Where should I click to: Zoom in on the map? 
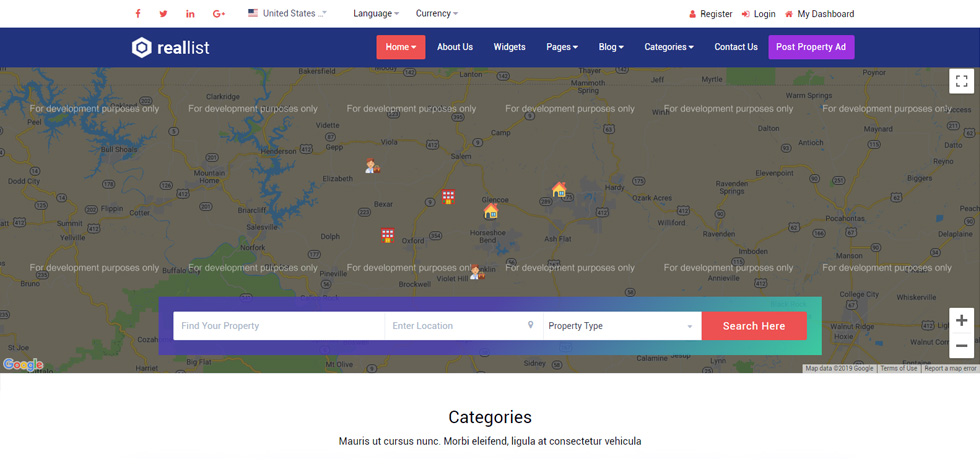coord(961,320)
